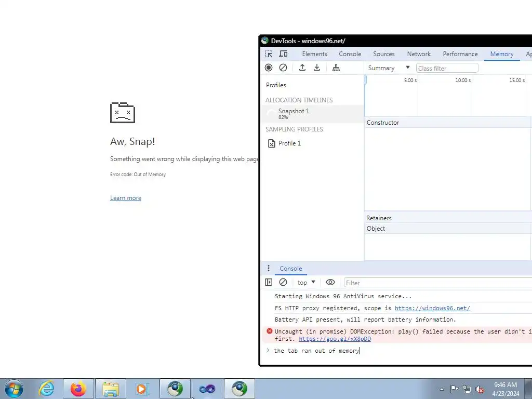Image resolution: width=532 pixels, height=399 pixels.
Task: Click the Object column header
Action: click(x=447, y=229)
